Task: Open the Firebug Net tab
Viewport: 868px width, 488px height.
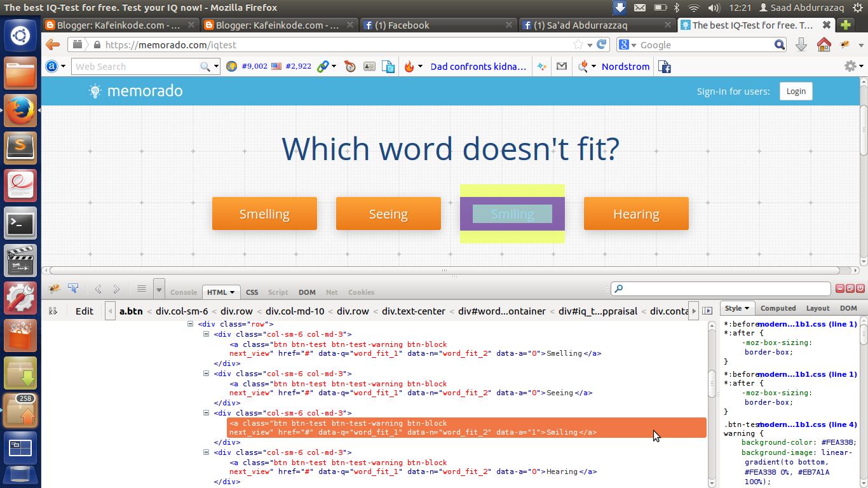Action: coord(332,292)
